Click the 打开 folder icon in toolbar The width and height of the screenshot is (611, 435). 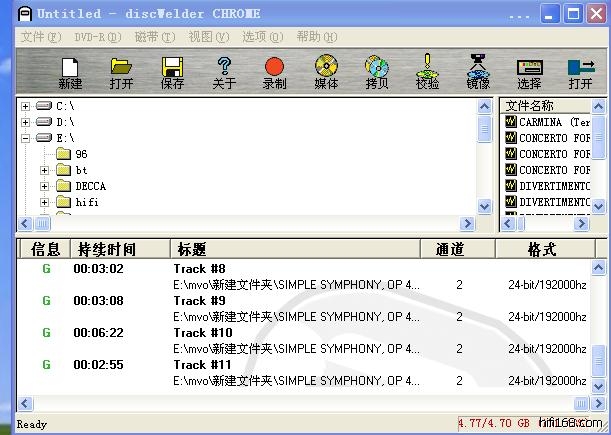point(121,71)
